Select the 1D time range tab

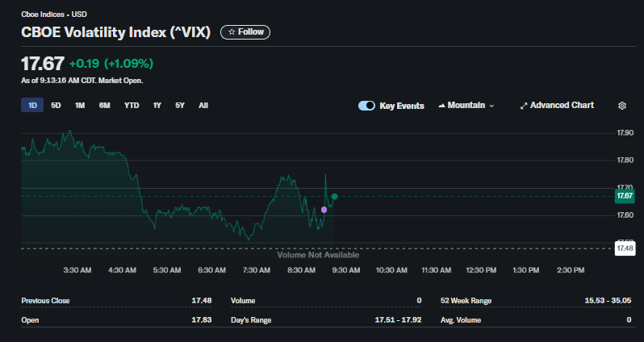[32, 106]
